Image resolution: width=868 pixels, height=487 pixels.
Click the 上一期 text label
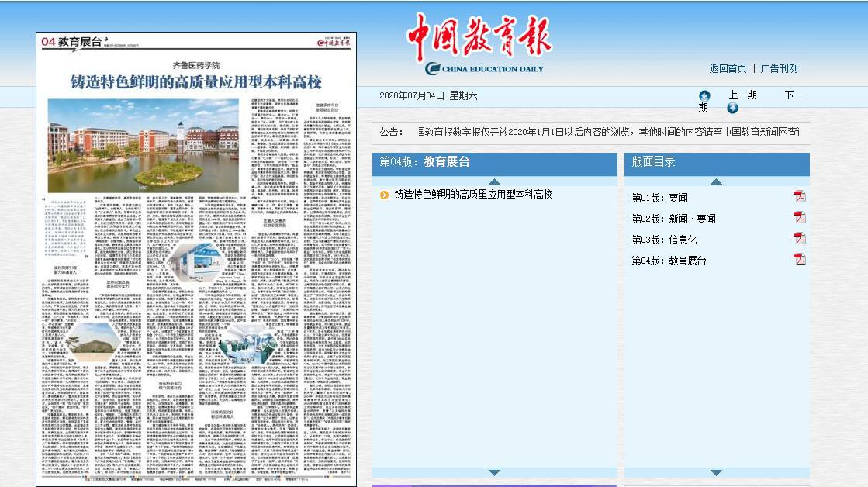[742, 95]
